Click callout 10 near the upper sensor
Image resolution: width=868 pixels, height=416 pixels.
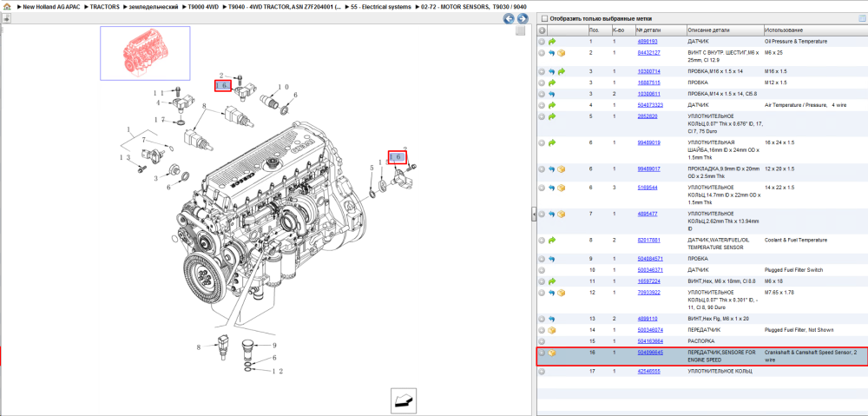click(x=283, y=87)
